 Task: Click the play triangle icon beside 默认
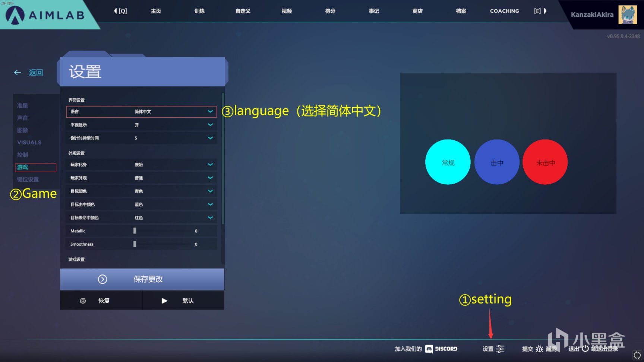(164, 301)
